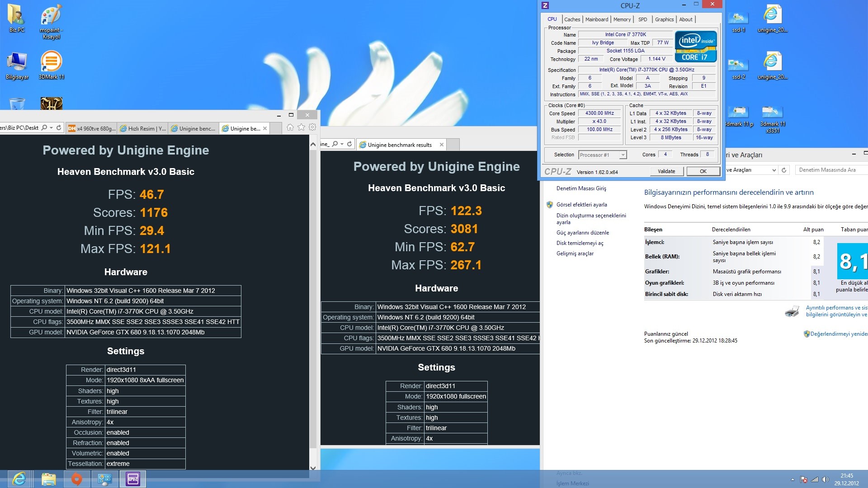Open the Biz PC desktop folder
This screenshot has height=488, width=868.
pos(17,18)
